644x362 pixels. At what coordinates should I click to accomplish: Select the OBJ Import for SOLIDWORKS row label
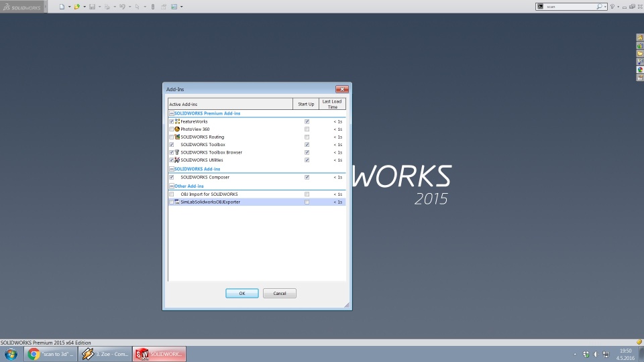coord(209,194)
